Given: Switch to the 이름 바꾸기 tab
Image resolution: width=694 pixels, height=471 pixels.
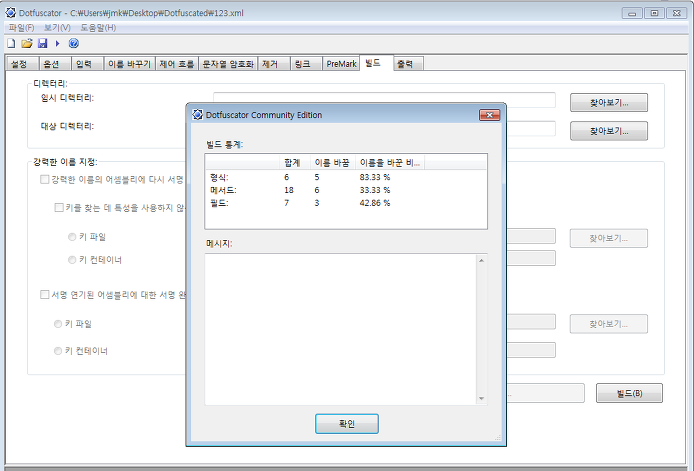Looking at the screenshot, I should [129, 64].
